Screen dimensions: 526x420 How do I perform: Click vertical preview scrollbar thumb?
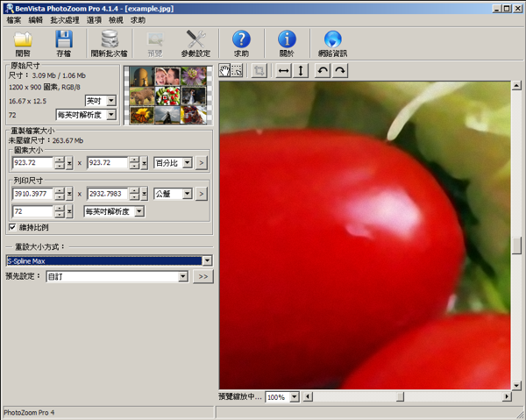click(x=516, y=246)
